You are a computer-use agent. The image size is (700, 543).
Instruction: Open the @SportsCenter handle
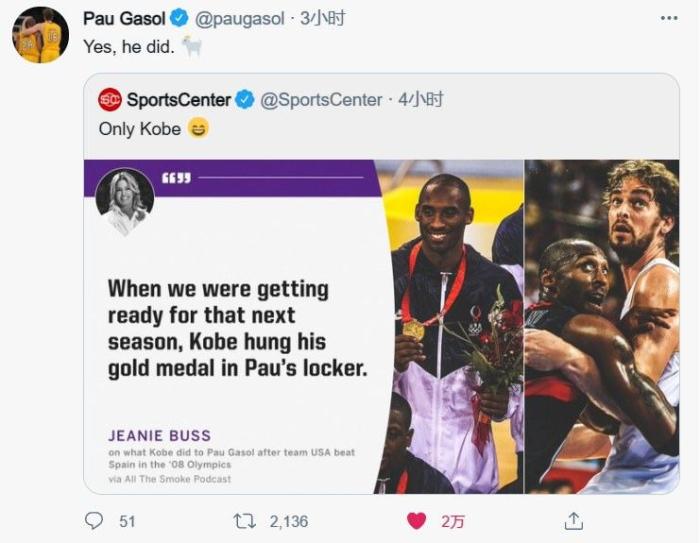tap(320, 99)
